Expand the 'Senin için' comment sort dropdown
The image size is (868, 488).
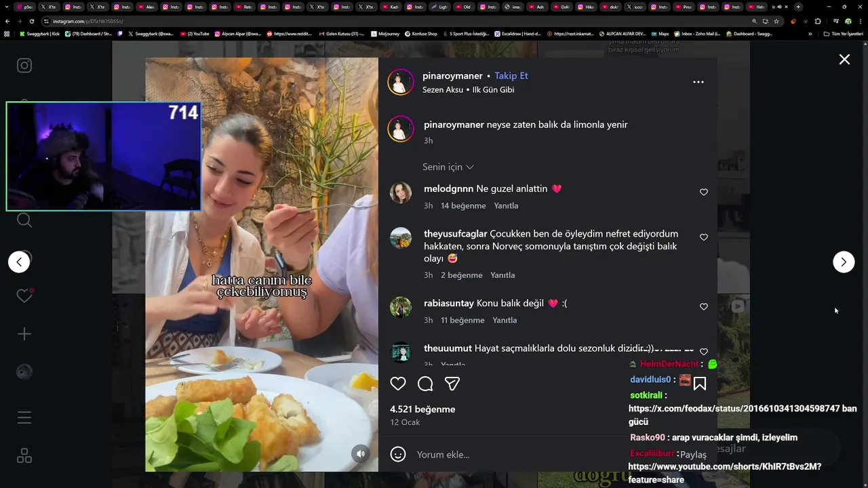pyautogui.click(x=448, y=167)
